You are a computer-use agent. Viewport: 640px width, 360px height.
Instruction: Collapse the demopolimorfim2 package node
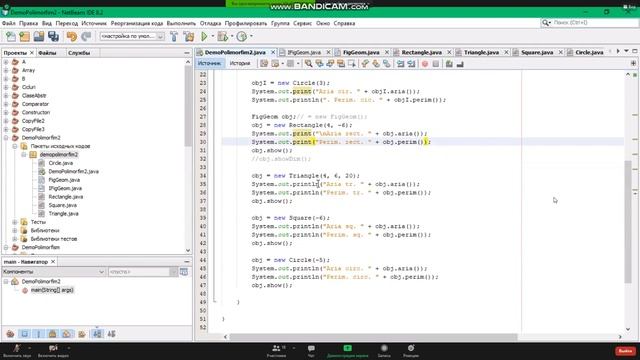(x=24, y=155)
